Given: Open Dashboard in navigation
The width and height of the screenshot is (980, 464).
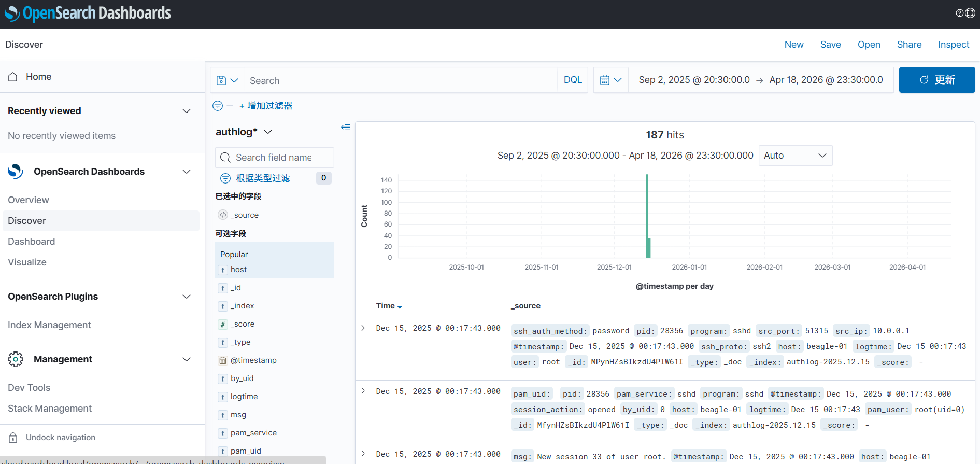Looking at the screenshot, I should [32, 242].
